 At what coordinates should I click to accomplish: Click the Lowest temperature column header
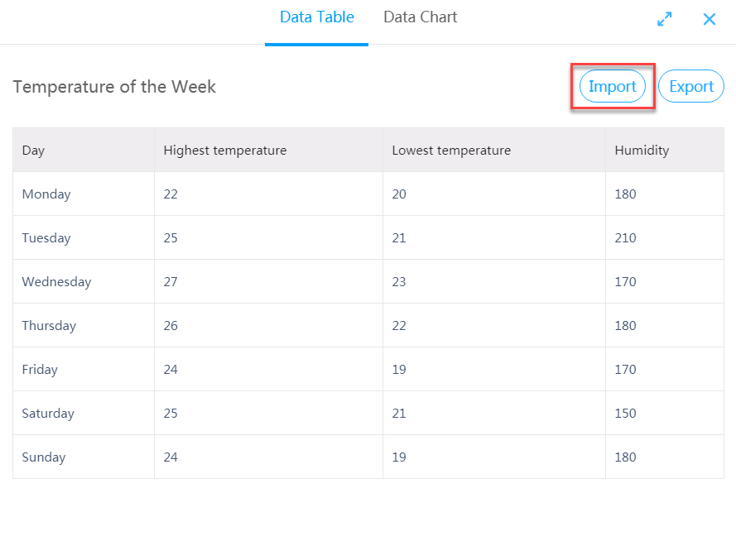[x=451, y=151]
